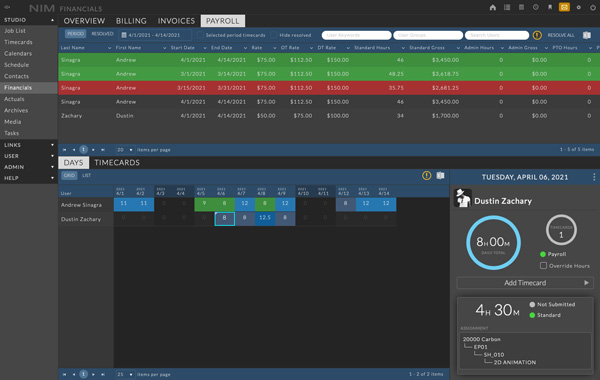Click the calendar icon beside the date range
This screenshot has height=380, width=600.
tap(124, 35)
